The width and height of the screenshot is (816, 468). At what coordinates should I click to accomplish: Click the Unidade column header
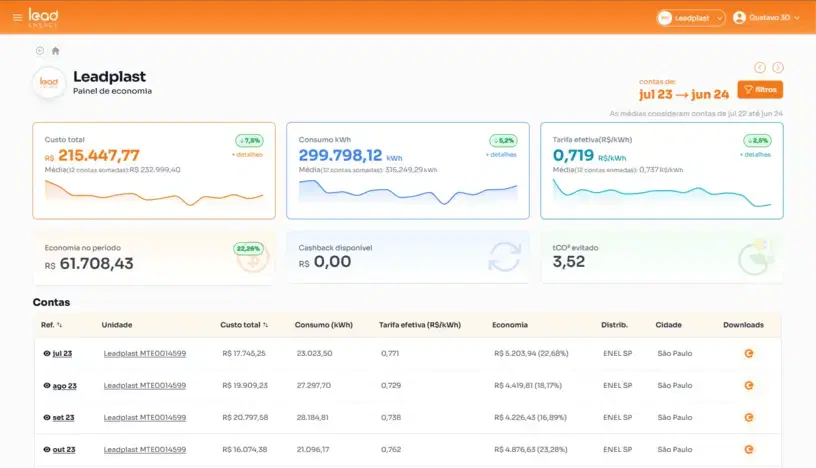pos(117,325)
